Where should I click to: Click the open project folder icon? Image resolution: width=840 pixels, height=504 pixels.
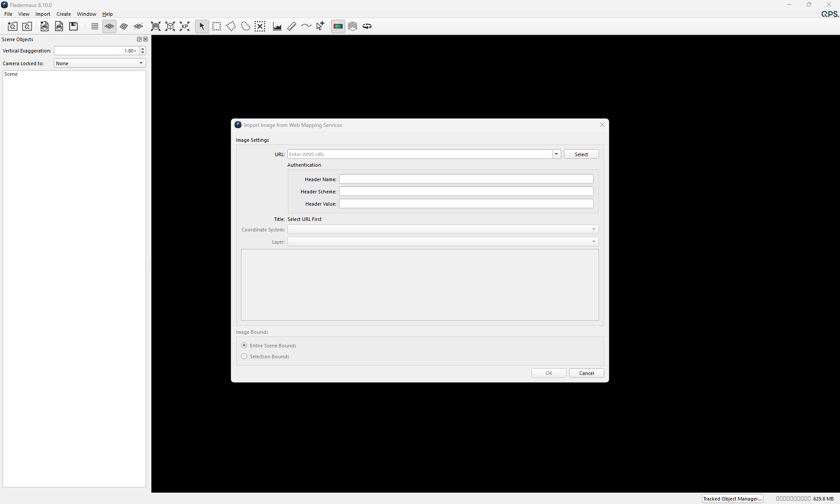point(27,26)
